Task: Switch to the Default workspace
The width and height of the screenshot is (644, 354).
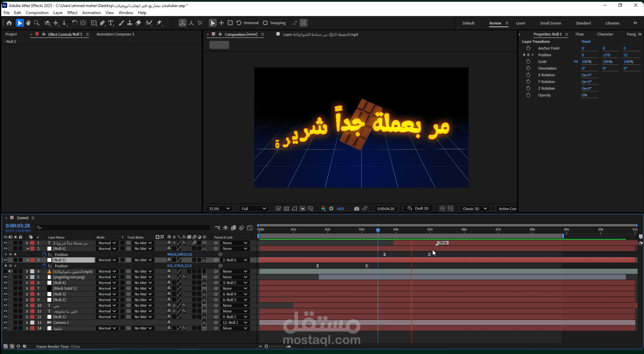Action: click(x=468, y=23)
